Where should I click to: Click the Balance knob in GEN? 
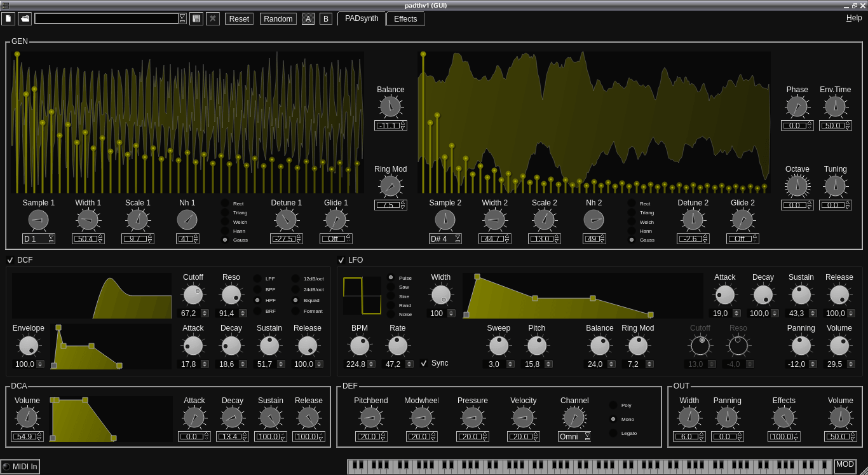click(390, 107)
